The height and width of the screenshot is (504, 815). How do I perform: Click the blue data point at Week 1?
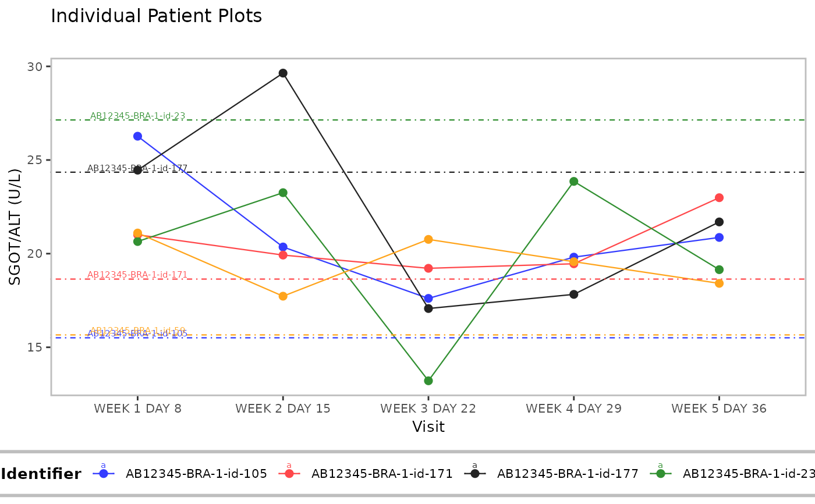pos(138,136)
